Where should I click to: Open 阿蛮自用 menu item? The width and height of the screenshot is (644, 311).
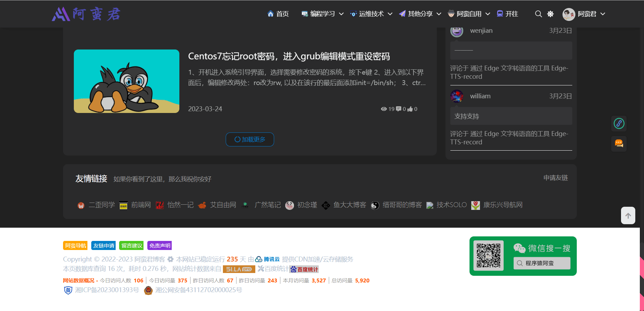pyautogui.click(x=469, y=14)
